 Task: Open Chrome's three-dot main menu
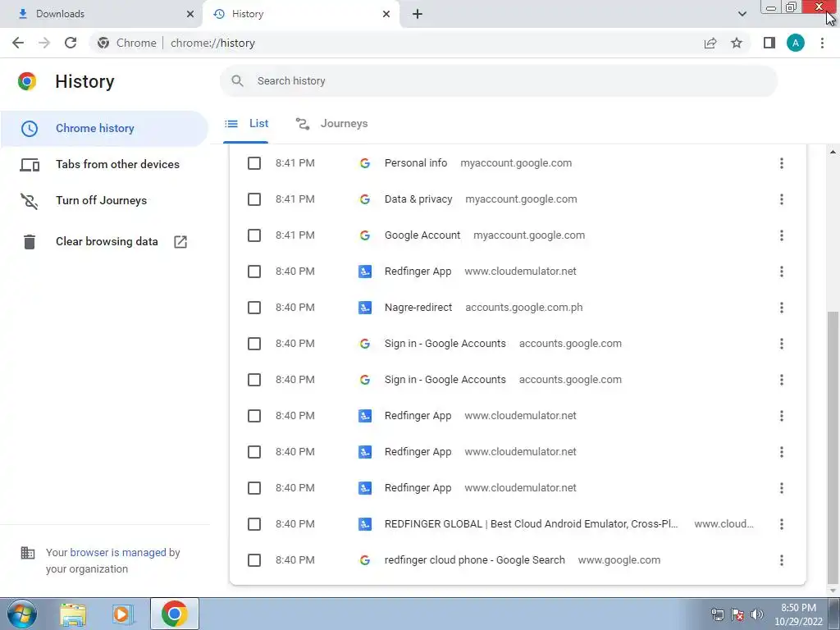click(x=822, y=43)
